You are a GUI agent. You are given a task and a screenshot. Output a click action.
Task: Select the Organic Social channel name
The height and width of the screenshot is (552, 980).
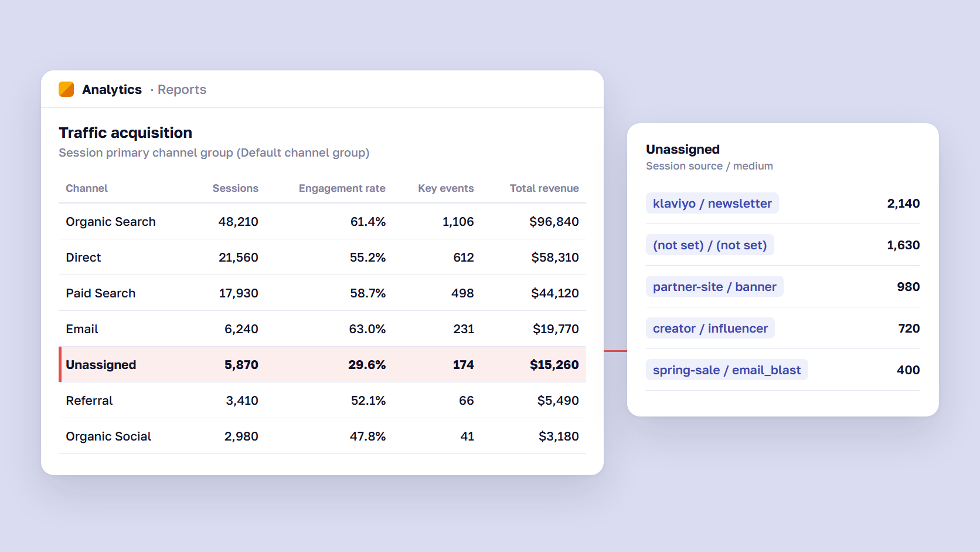[x=108, y=436]
